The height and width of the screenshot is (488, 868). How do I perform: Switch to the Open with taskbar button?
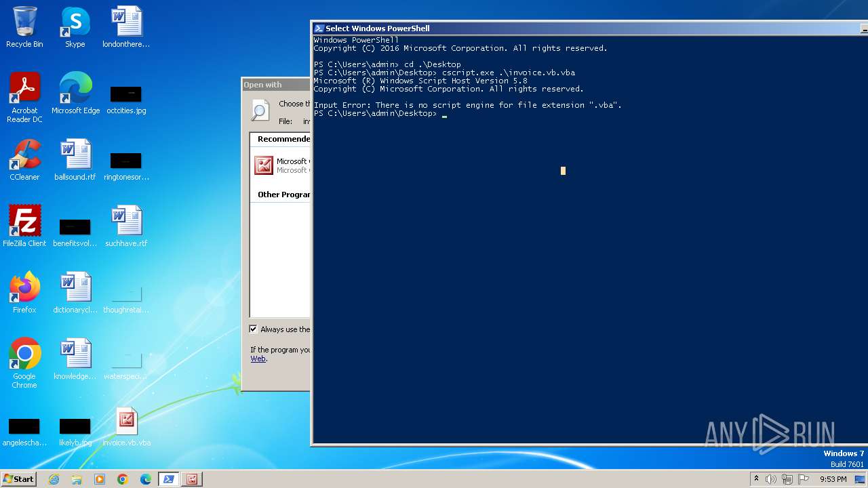pos(192,479)
